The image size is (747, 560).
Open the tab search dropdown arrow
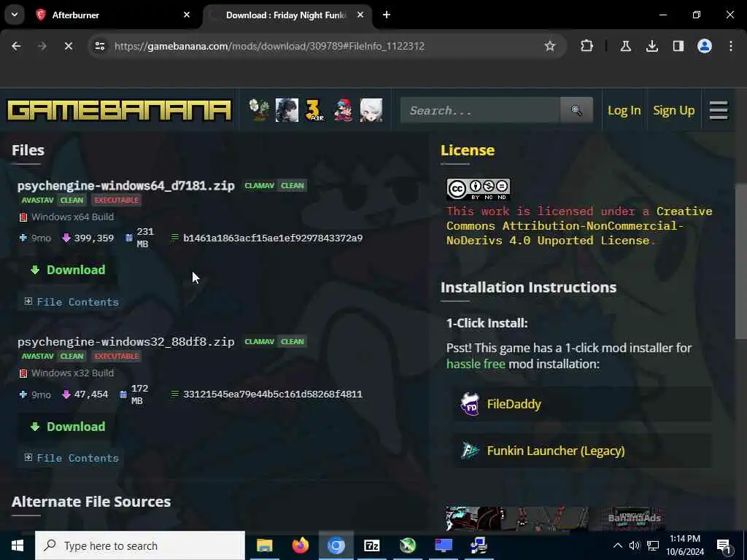pyautogui.click(x=15, y=15)
